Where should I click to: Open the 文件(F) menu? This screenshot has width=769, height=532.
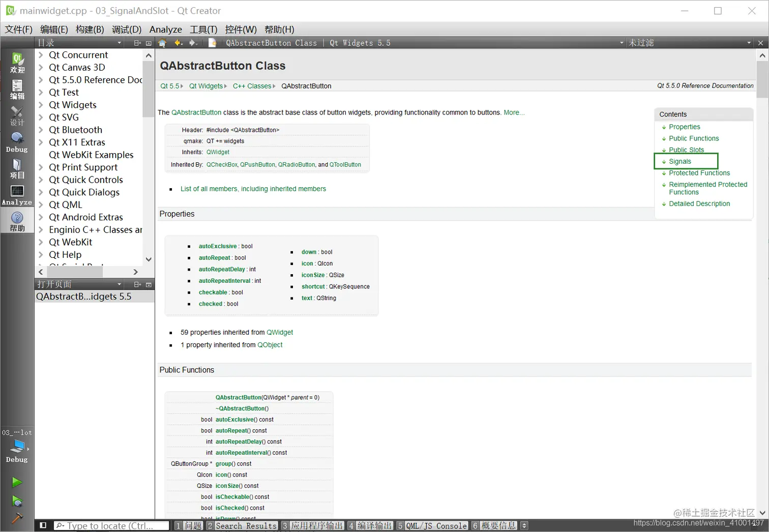(19, 29)
